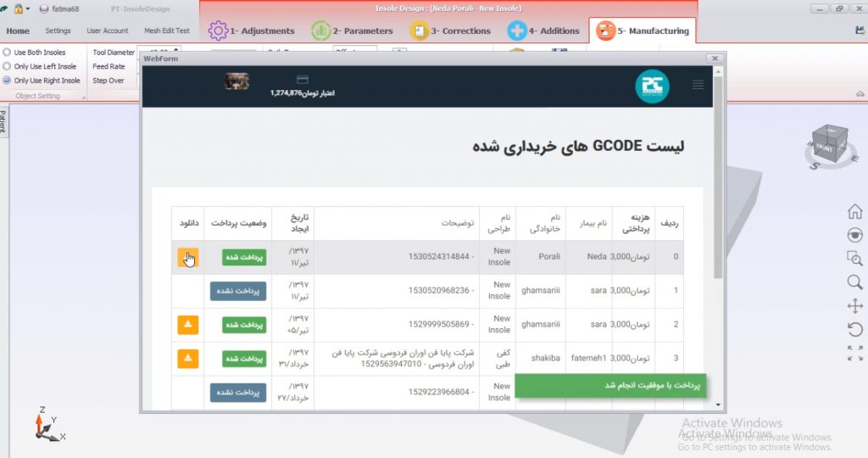Expand the Object Setting group launcher
The image size is (868, 458).
tap(84, 98)
